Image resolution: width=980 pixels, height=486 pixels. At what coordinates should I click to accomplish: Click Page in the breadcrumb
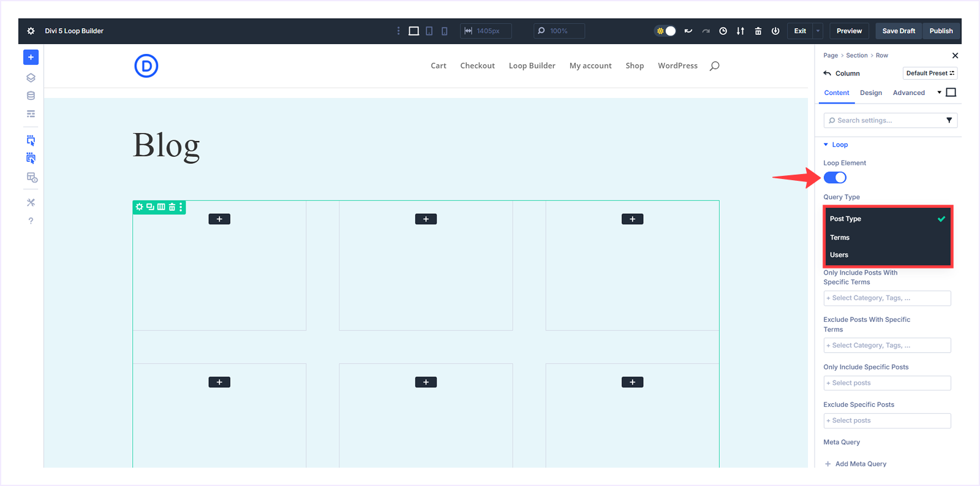click(831, 55)
